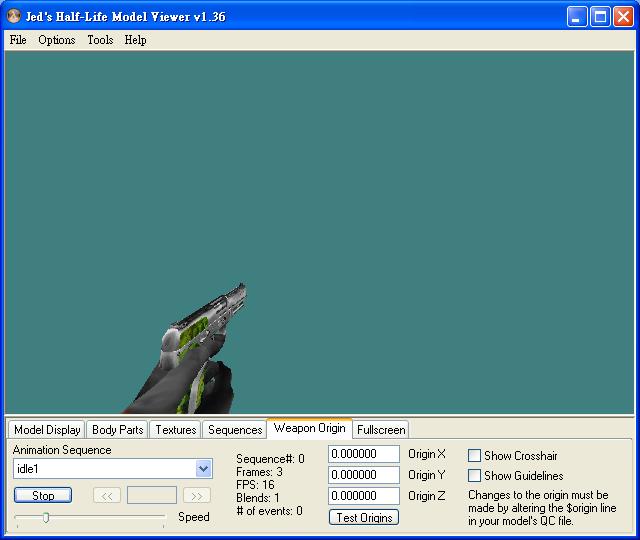Screen dimensions: 640x540
Task: Click the application icon in the title bar
Action: (14, 16)
